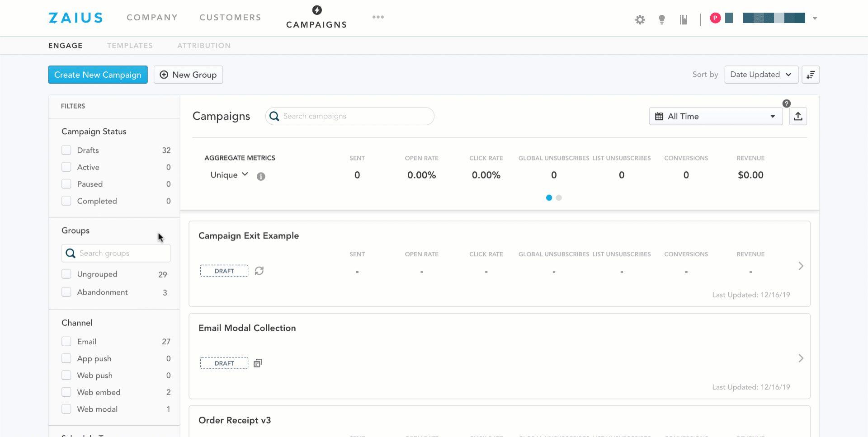Click the calendar icon in All Time
The height and width of the screenshot is (437, 868).
click(659, 116)
